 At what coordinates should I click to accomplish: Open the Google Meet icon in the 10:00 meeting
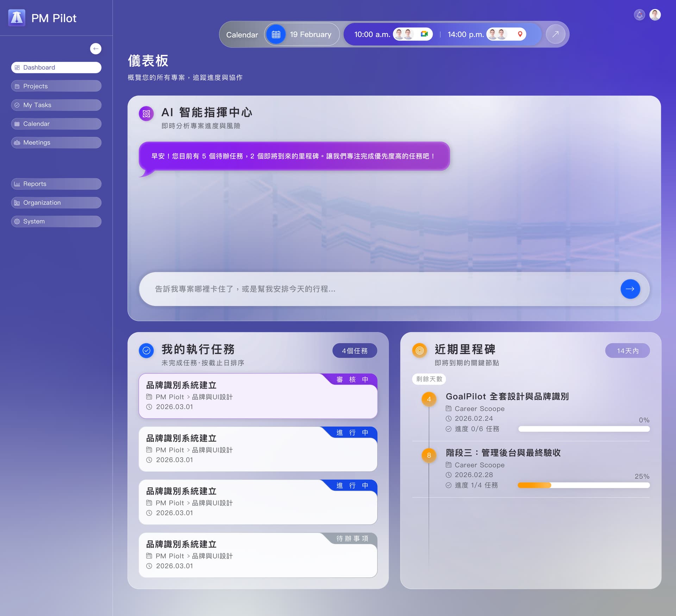click(x=424, y=34)
